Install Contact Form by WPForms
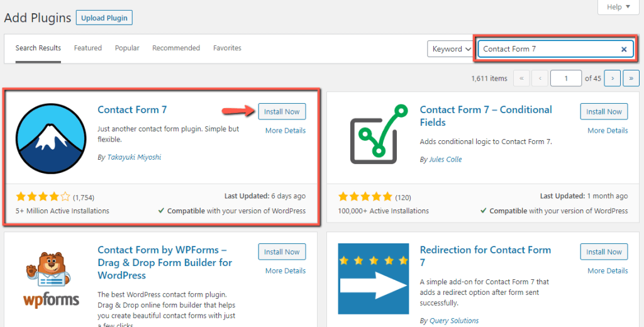 tap(282, 252)
